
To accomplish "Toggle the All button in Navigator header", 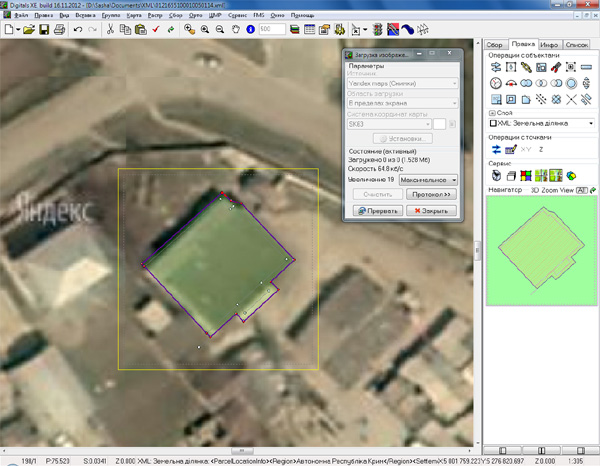I will 582,189.
